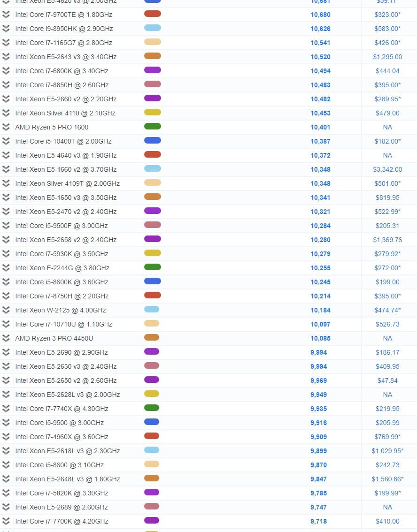Click price $186.17 for Xeon E5-2690
The height and width of the screenshot is (532, 417).
tap(387, 352)
